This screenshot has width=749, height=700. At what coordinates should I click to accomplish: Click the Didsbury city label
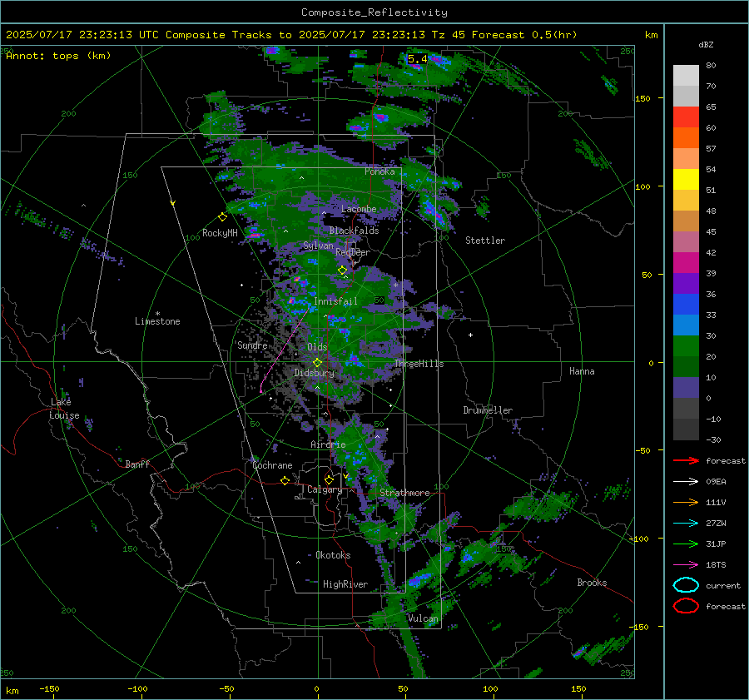(314, 373)
